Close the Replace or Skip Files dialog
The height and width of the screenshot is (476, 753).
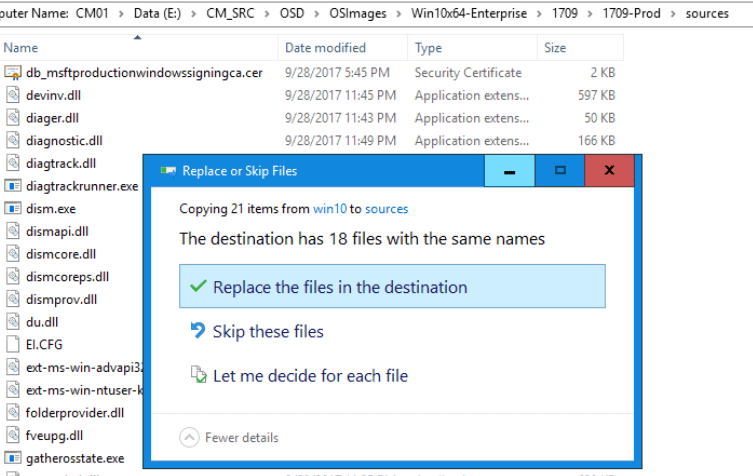(609, 171)
